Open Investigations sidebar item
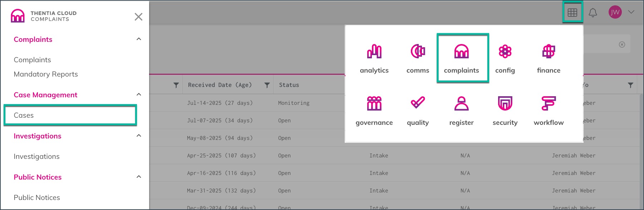Image resolution: width=644 pixels, height=210 pixels. pyautogui.click(x=36, y=156)
